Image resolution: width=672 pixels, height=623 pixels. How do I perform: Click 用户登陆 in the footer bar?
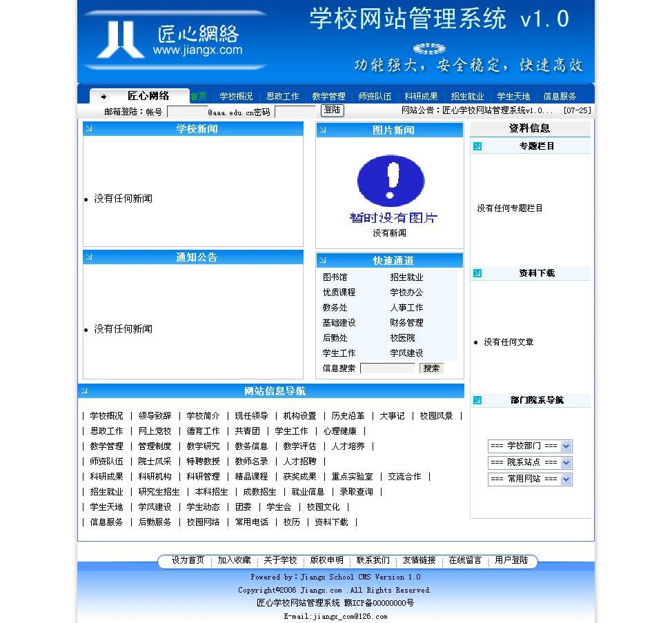click(x=511, y=560)
